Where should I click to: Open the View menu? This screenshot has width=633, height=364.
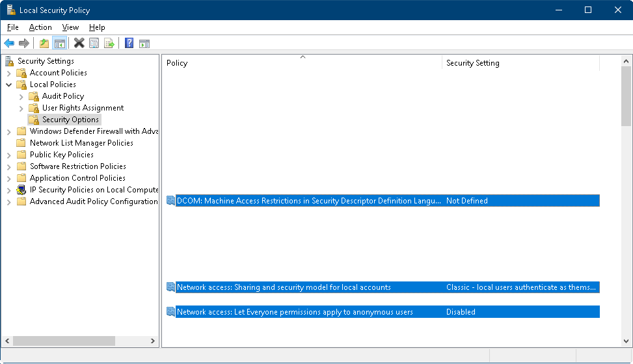[x=70, y=27]
